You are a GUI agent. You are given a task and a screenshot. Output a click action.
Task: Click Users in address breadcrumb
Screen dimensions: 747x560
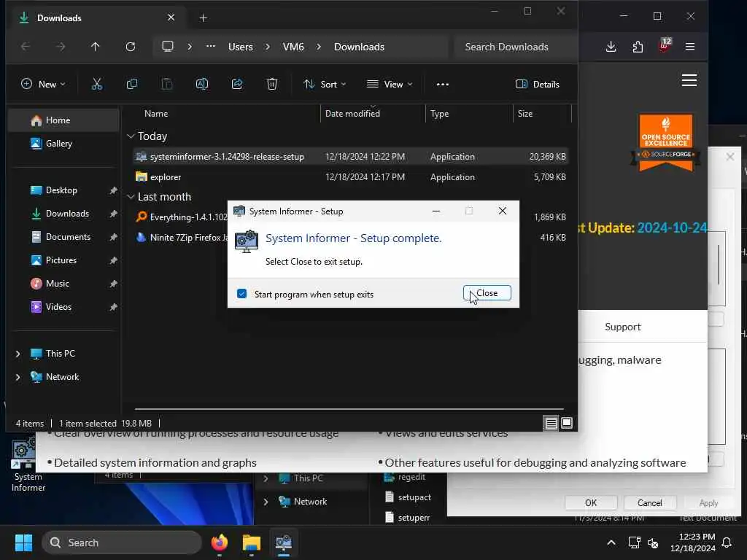click(241, 47)
